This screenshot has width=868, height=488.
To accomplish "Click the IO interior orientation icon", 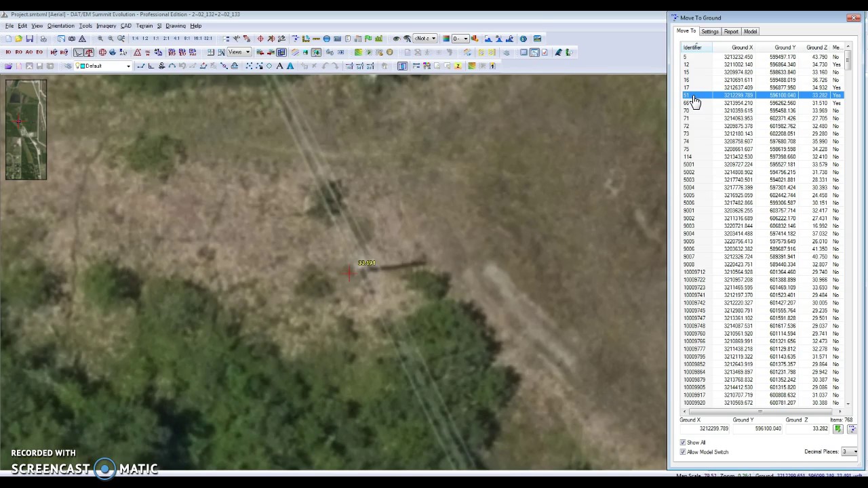I will tap(8, 52).
